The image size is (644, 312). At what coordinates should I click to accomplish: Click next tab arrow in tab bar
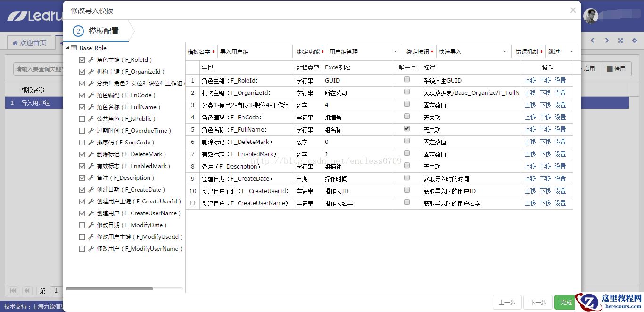(x=607, y=41)
